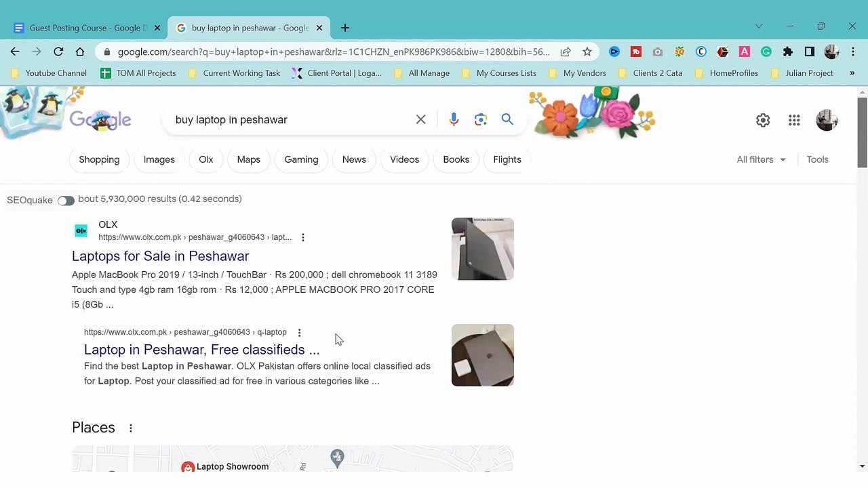Filter results by Images
Screen dimensions: 868x488
[x=159, y=159]
